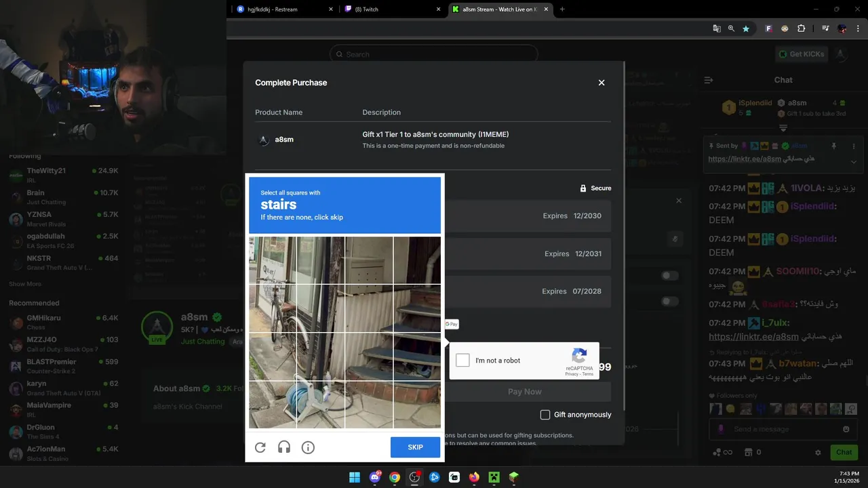Reload the captcha challenge
This screenshot has width=868, height=488.
[260, 447]
